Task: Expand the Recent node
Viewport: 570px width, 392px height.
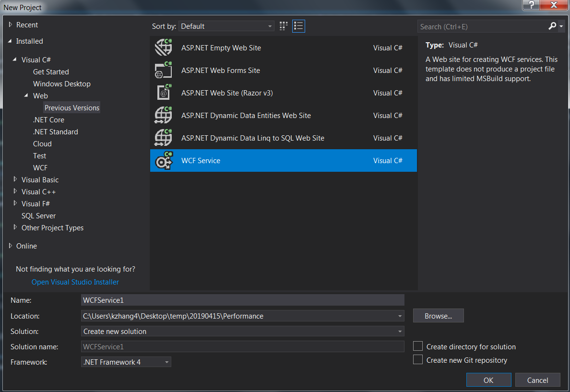Action: tap(11, 25)
